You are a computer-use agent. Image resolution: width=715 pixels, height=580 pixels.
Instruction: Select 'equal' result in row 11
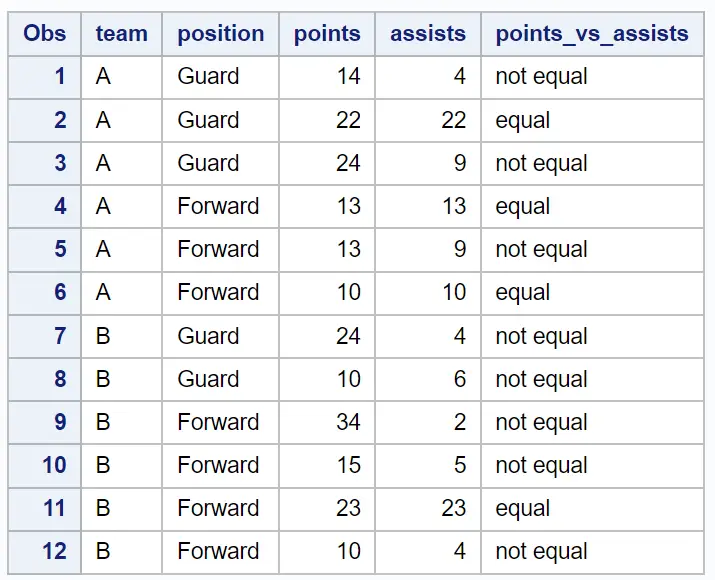point(523,508)
